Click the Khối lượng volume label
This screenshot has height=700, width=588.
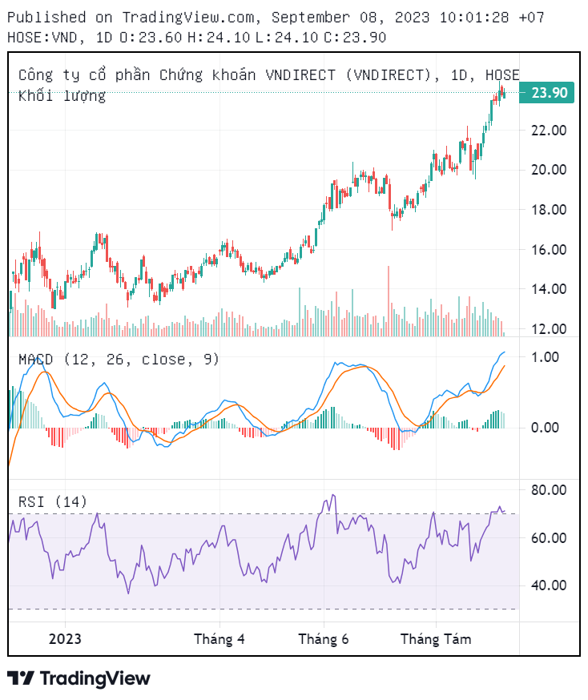[62, 95]
